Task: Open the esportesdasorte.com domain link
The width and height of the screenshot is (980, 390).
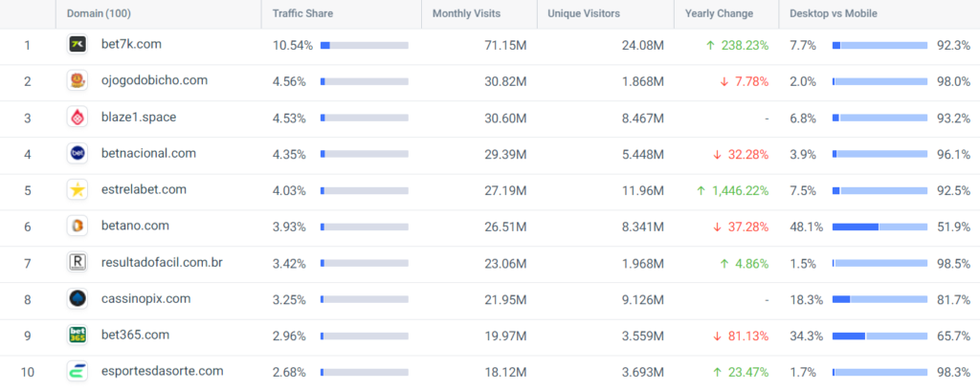Action: tap(163, 371)
